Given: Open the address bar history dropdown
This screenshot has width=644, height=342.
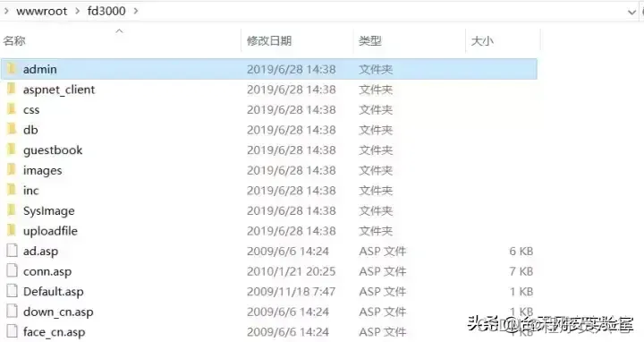Looking at the screenshot, I should click(x=631, y=12).
